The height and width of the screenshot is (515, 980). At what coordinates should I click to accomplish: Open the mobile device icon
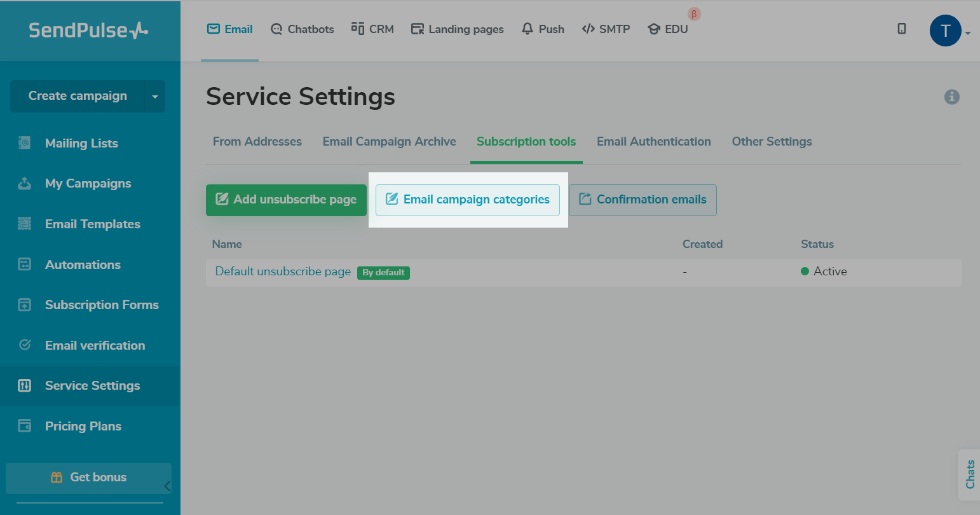tap(901, 29)
